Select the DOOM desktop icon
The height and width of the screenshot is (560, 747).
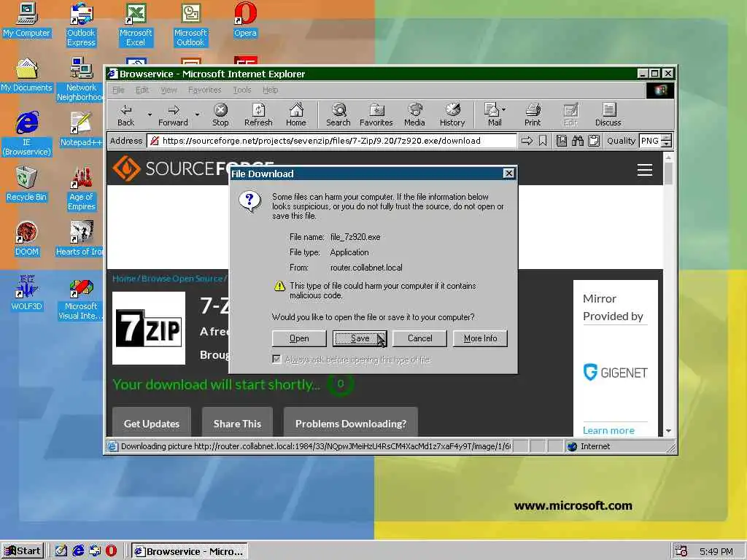26,239
